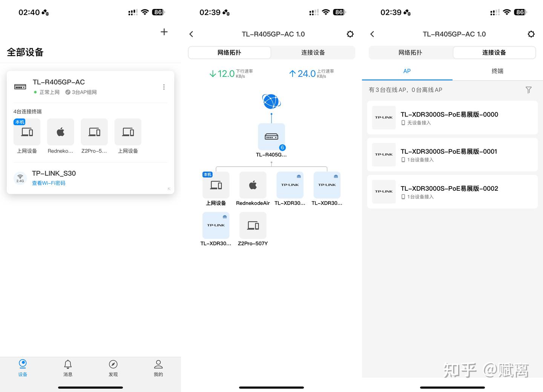Open TL-XDR3000S-PoE易展版-0001 AP entry
Viewport: 543px width, 392px height.
(x=452, y=155)
